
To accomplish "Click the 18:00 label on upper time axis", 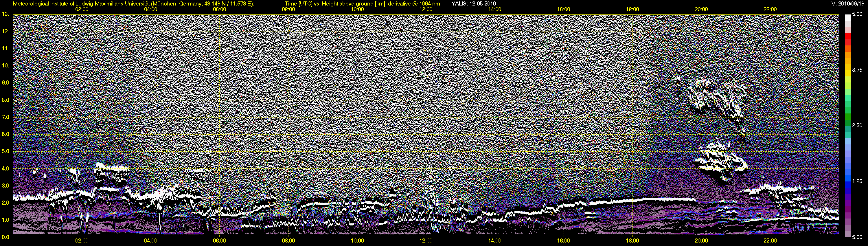I will [632, 10].
